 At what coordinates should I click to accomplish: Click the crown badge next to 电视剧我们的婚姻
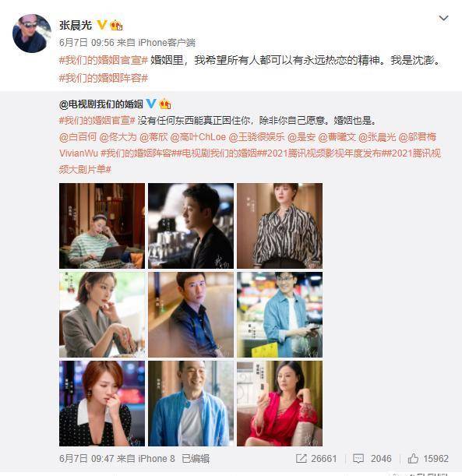click(165, 104)
